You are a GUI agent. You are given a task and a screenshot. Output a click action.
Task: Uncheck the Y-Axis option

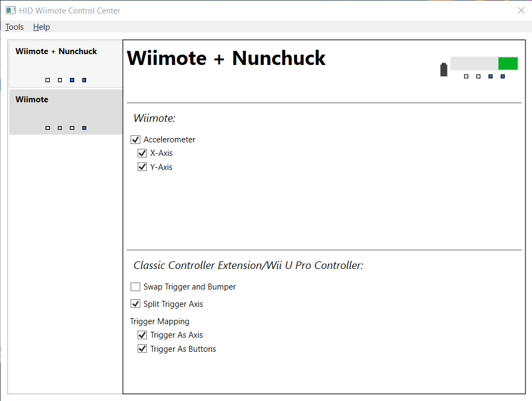point(142,167)
